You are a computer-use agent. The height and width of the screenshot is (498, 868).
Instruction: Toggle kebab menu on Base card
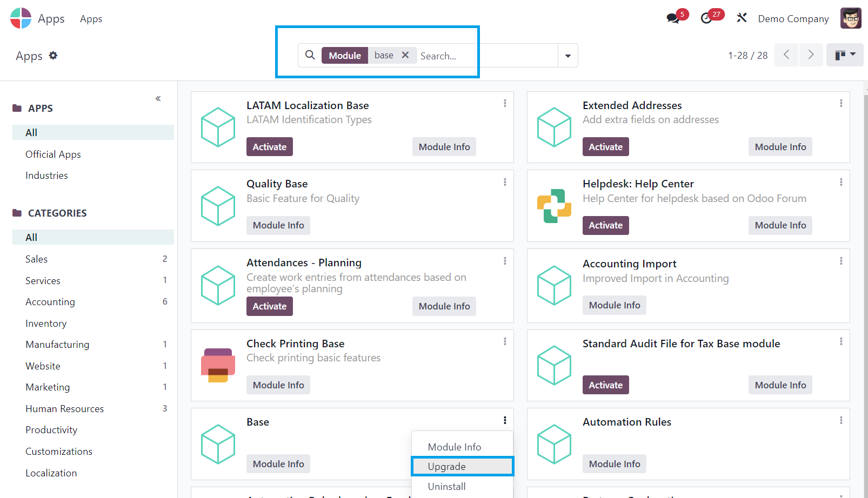click(505, 420)
